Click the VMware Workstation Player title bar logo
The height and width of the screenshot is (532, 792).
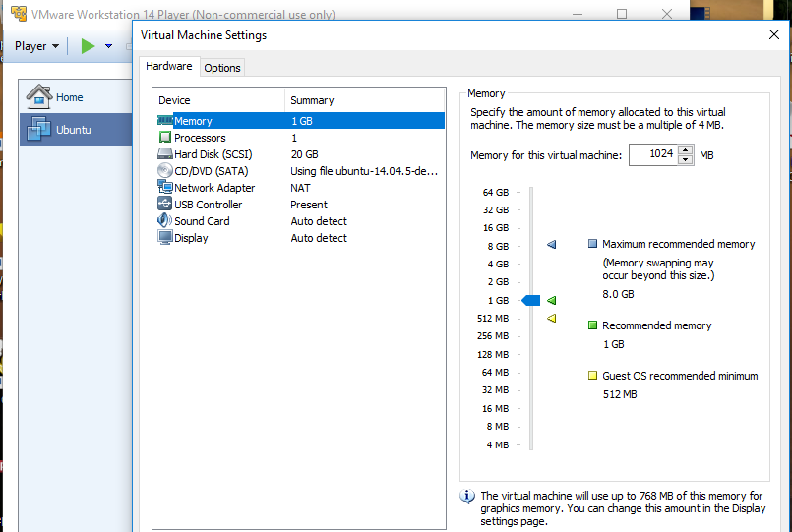pos(19,14)
